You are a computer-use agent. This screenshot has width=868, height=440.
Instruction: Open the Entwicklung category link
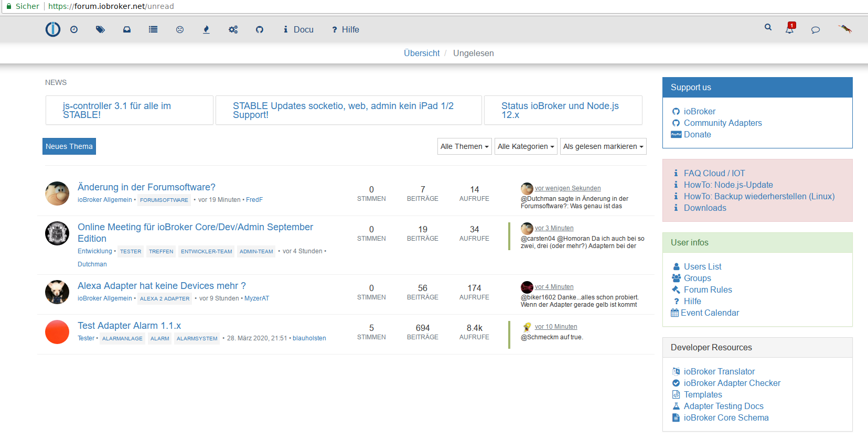tap(95, 251)
